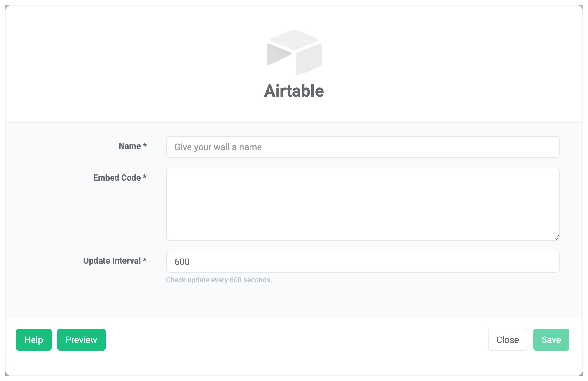Click the 'Check update every 600 seconds.' hint
Image resolution: width=588 pixels, height=381 pixels.
point(219,280)
